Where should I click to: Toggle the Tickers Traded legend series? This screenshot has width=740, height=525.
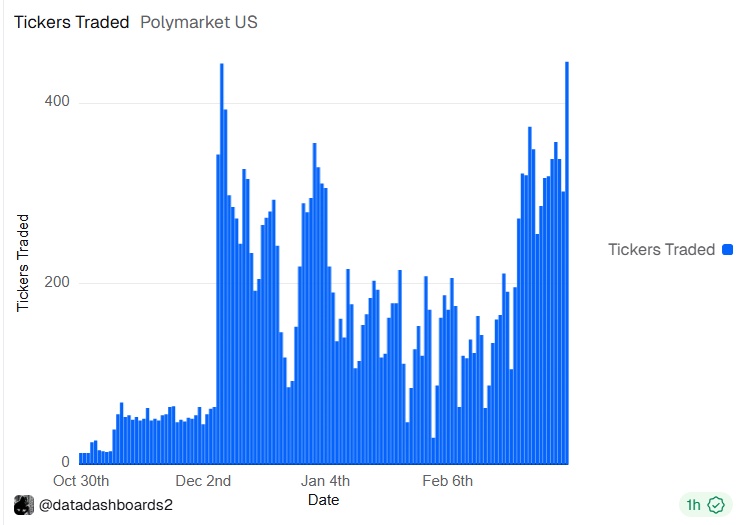point(661,250)
